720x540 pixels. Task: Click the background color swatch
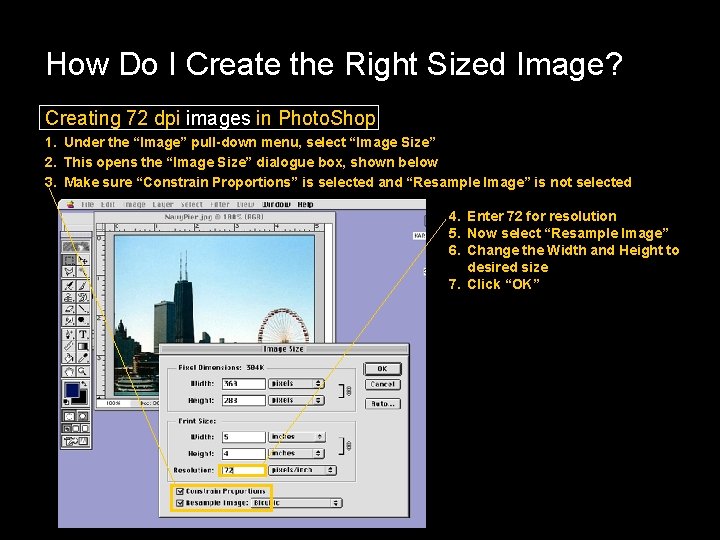(83, 400)
